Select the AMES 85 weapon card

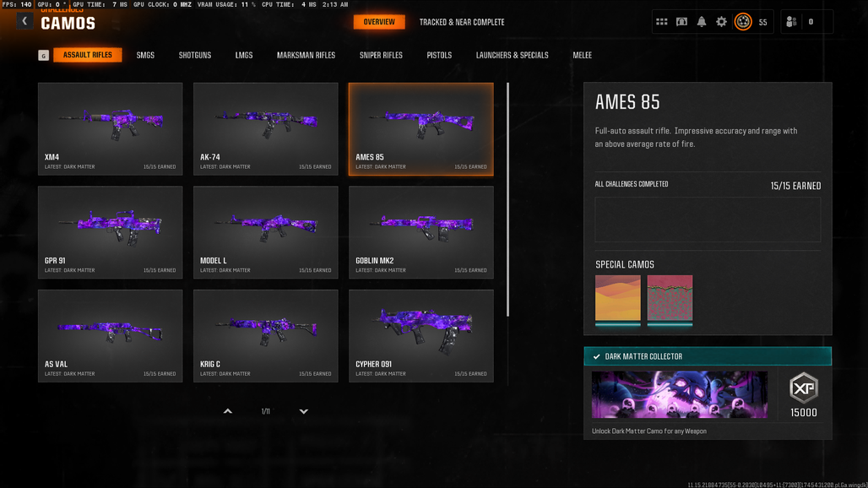pyautogui.click(x=421, y=129)
